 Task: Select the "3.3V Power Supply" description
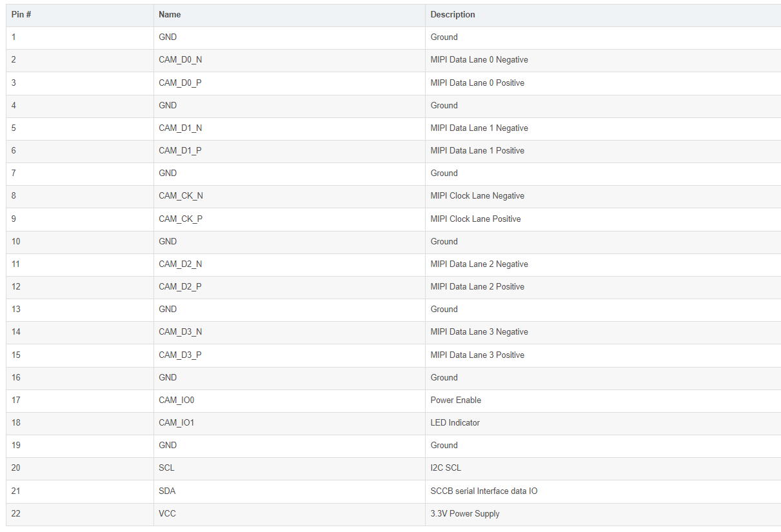pos(465,514)
